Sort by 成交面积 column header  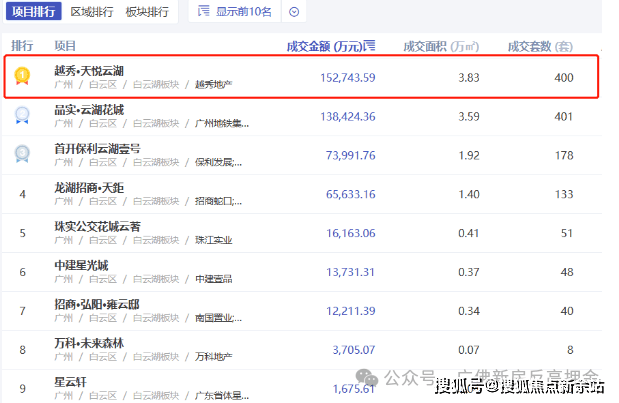[x=441, y=46]
